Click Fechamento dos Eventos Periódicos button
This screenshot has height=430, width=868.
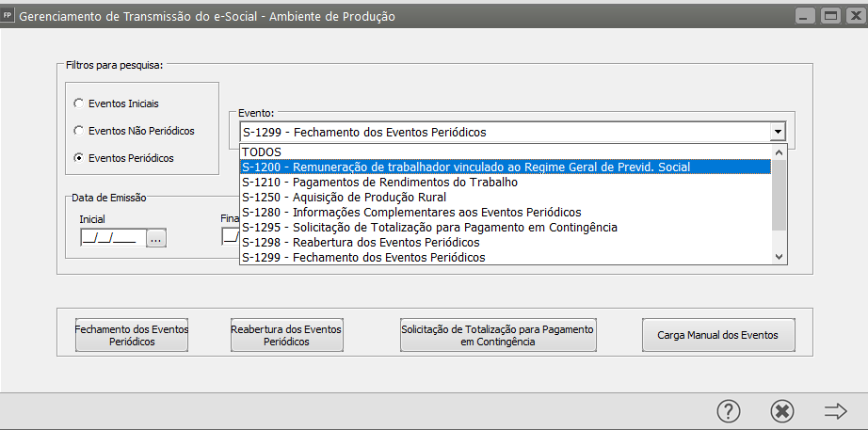pyautogui.click(x=132, y=335)
